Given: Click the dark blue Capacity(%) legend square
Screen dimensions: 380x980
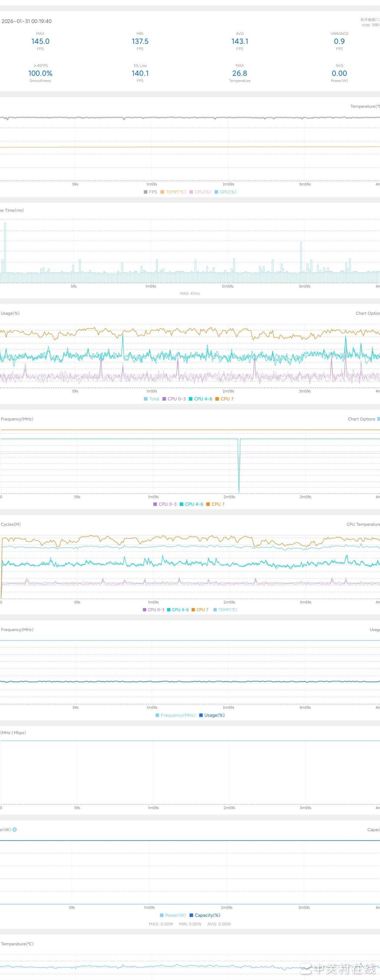Looking at the screenshot, I should 191,915.
